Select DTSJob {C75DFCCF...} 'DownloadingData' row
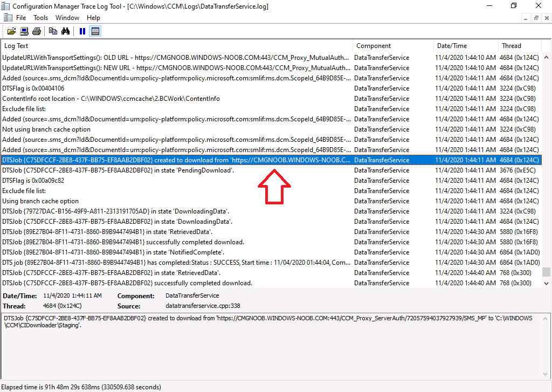 click(x=271, y=222)
